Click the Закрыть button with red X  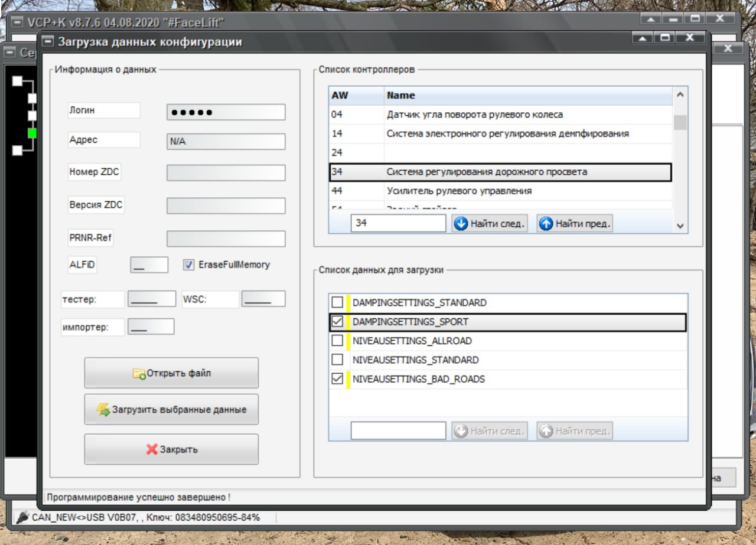(x=171, y=449)
